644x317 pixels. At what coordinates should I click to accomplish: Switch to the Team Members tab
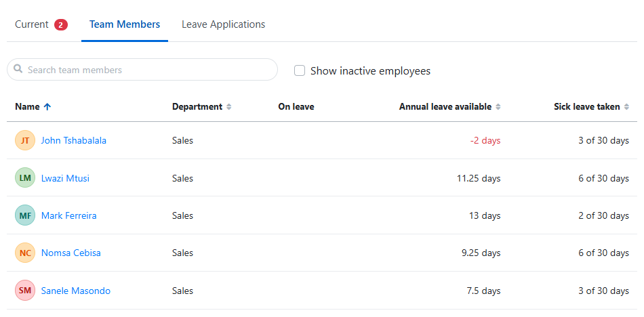(125, 24)
